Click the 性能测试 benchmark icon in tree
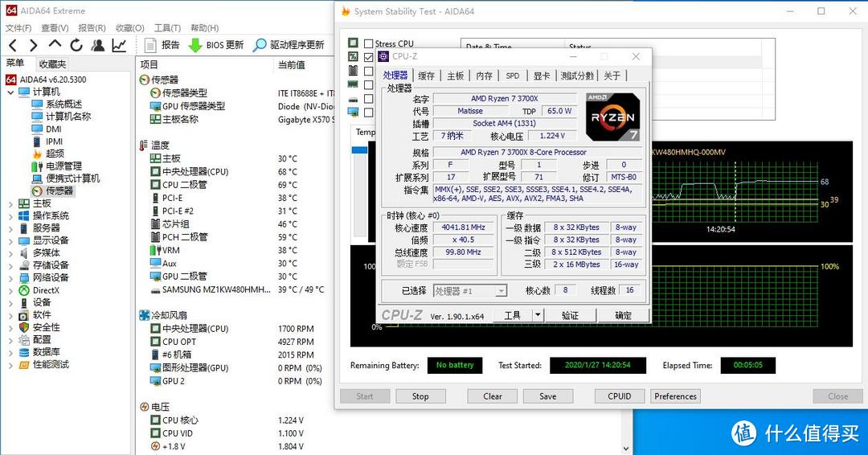The image size is (868, 455). tap(24, 364)
